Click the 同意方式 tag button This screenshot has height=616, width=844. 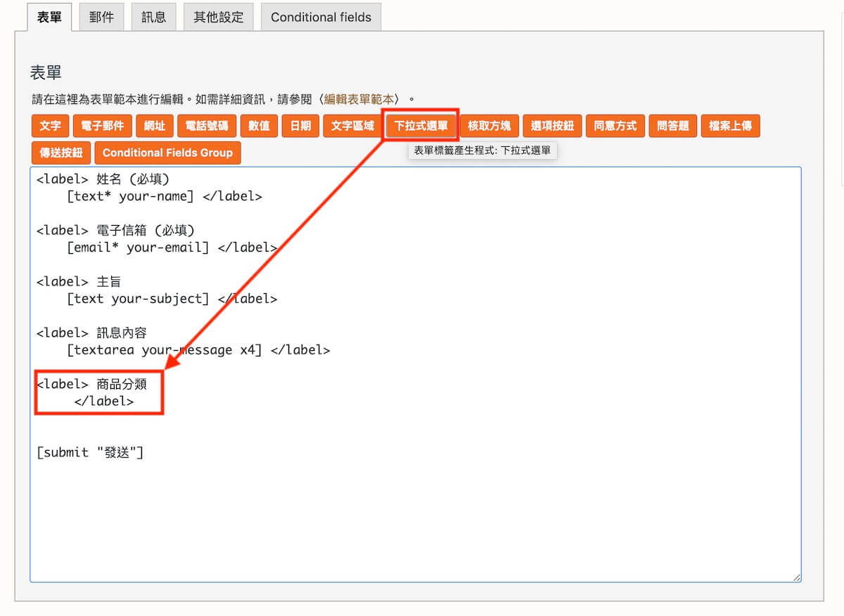(615, 126)
